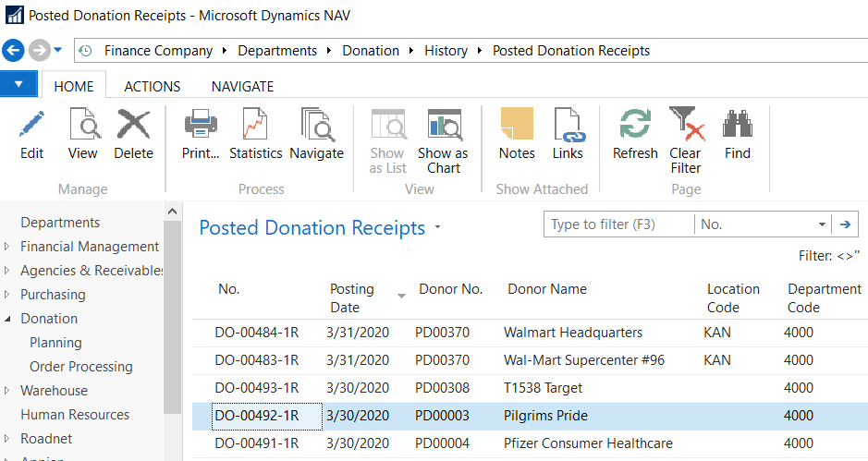The width and height of the screenshot is (868, 461).
Task: Open the arrow after Finance Company in breadcrumb
Action: pyautogui.click(x=225, y=51)
